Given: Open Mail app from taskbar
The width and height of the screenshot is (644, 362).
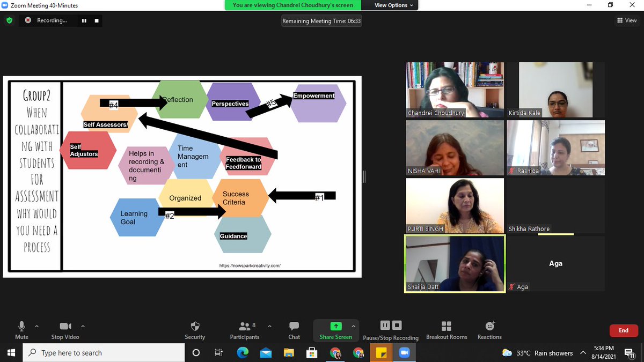Looking at the screenshot, I should coord(266,353).
